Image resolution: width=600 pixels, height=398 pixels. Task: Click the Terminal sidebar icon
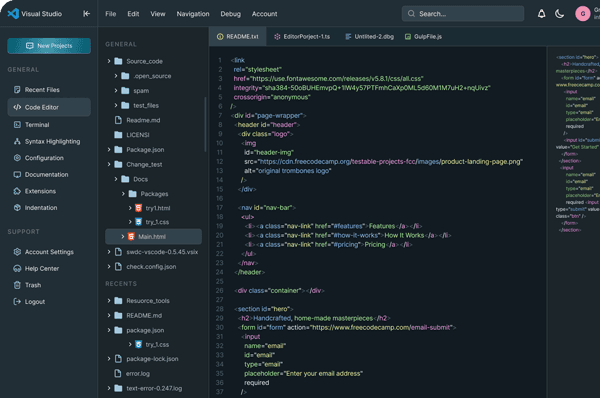point(17,125)
